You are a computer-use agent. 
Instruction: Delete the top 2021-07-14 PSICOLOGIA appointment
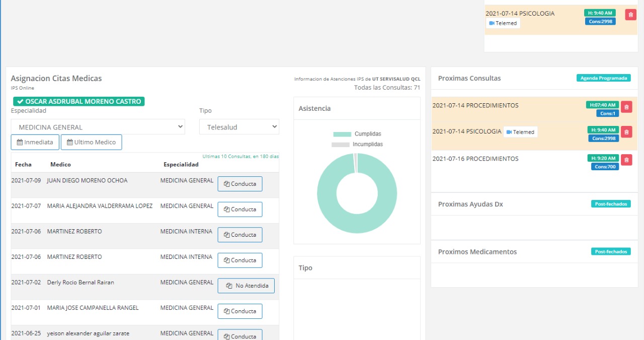[630, 15]
